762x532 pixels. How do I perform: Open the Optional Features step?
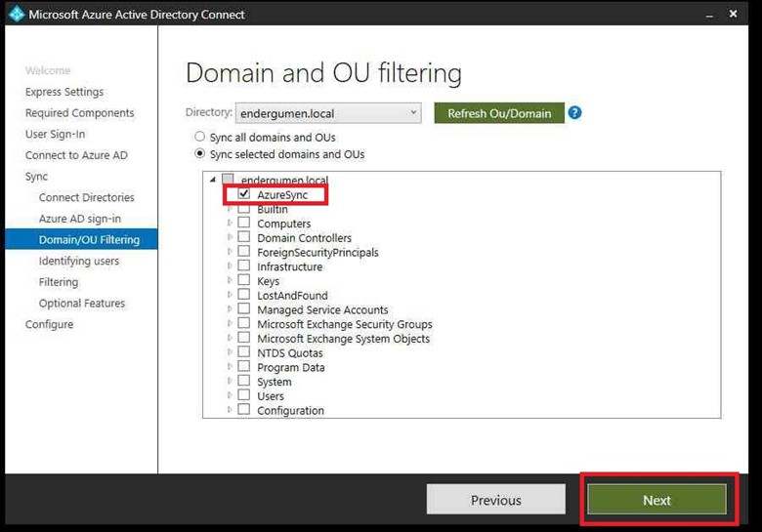[82, 304]
